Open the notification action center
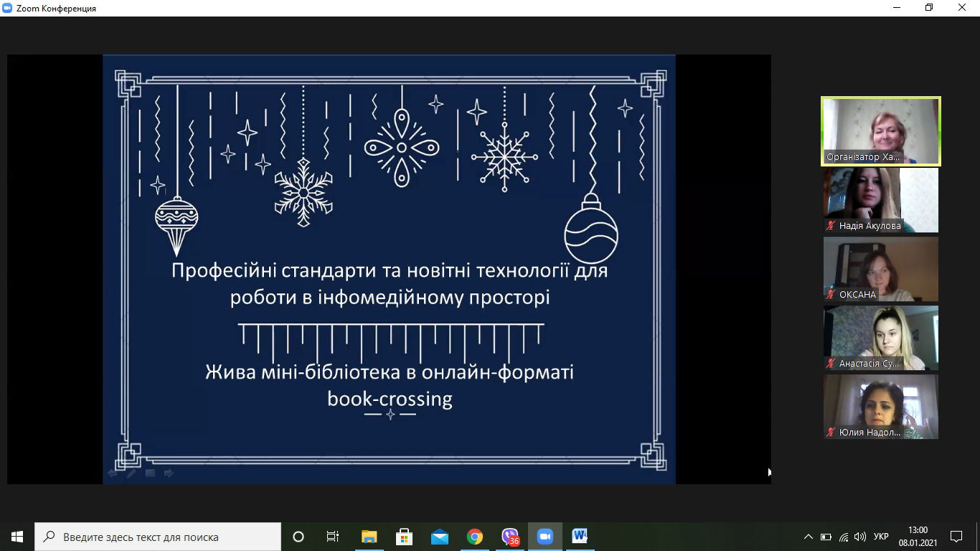 [x=956, y=537]
